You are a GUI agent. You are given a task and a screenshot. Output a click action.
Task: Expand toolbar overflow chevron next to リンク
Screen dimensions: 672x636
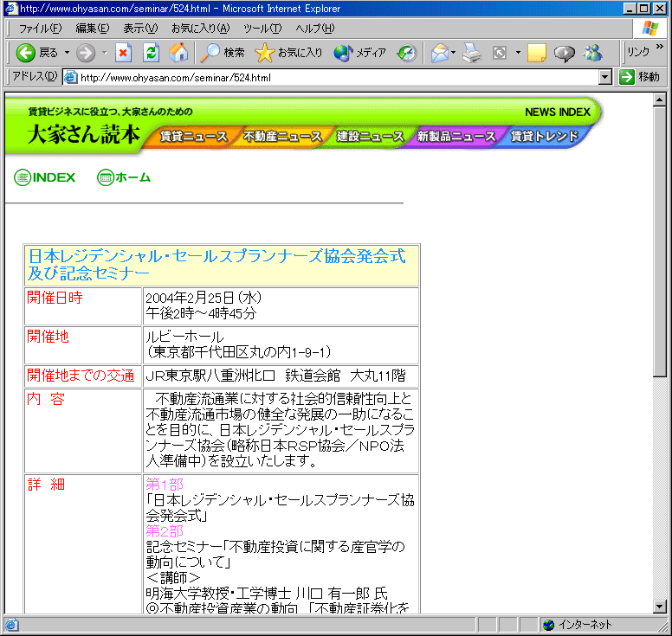coord(660,46)
